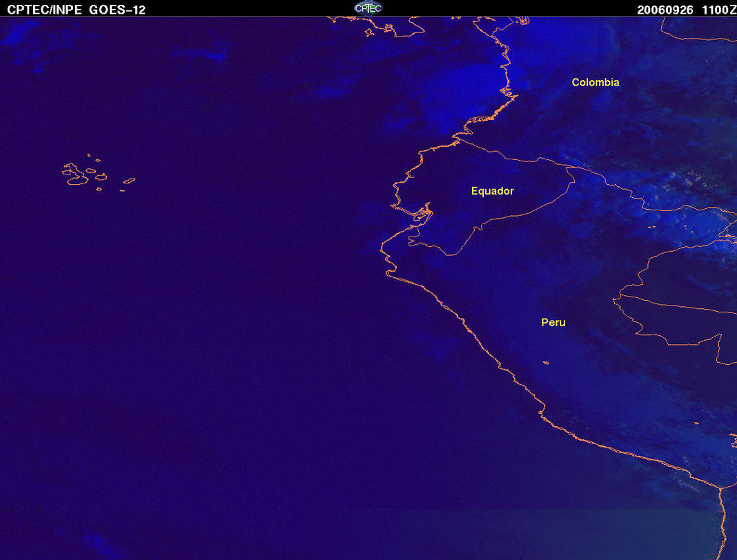Click the 20060926 date stamp
Screen dimensions: 737x560
(x=665, y=10)
